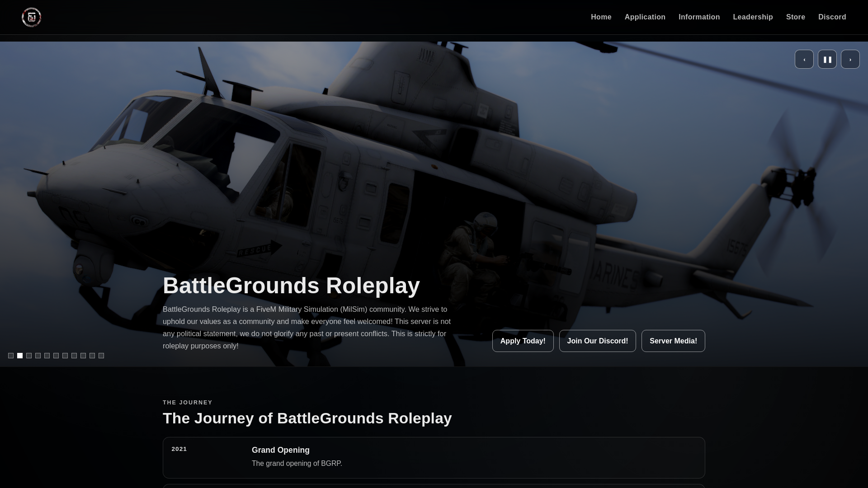The width and height of the screenshot is (868, 488).
Task: Select the third slide indicator dot
Action: 29,356
